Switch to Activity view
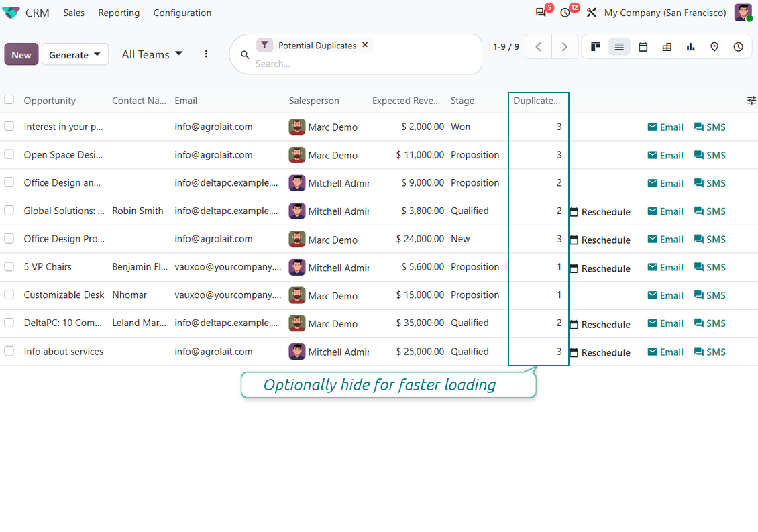The width and height of the screenshot is (758, 532). (738, 47)
